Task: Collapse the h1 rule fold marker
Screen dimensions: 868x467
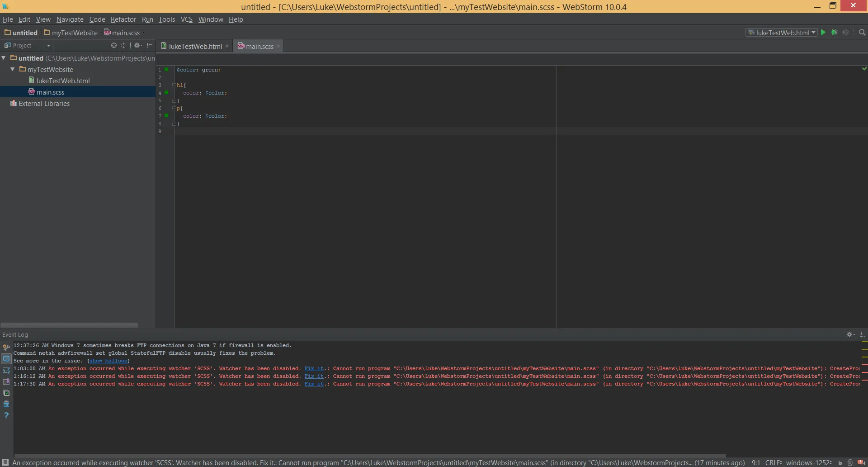Action: 174,85
